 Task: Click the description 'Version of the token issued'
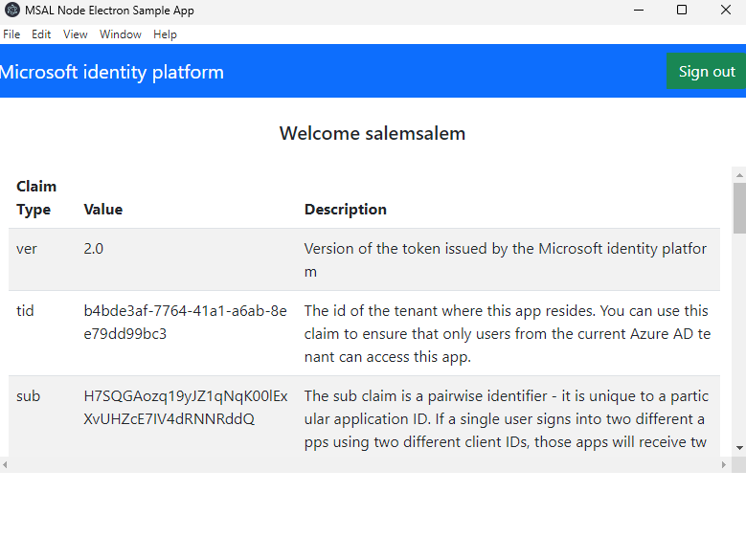pyautogui.click(x=506, y=260)
